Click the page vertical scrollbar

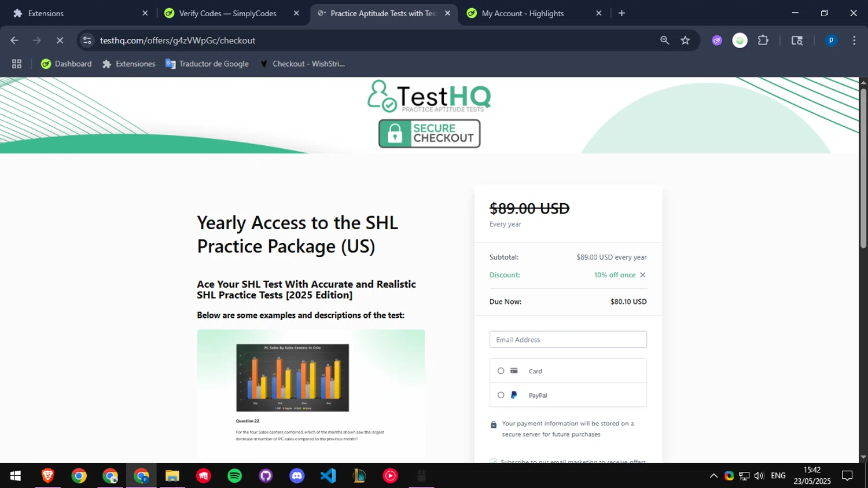coord(863,168)
